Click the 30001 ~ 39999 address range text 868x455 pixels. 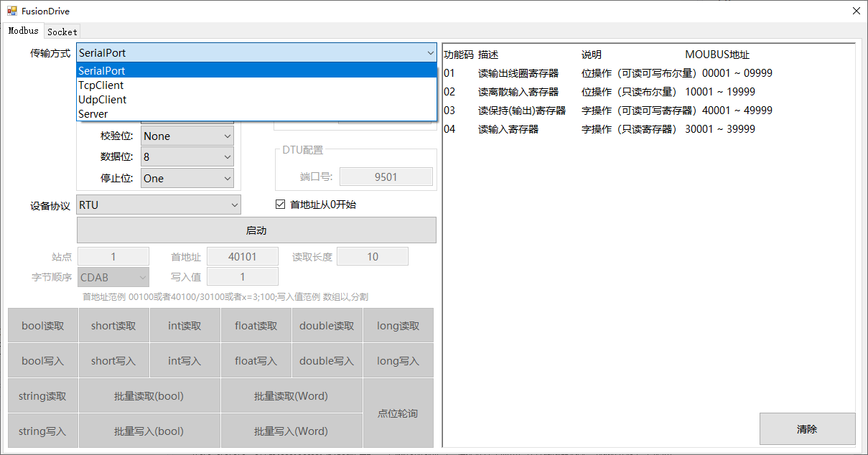(720, 129)
